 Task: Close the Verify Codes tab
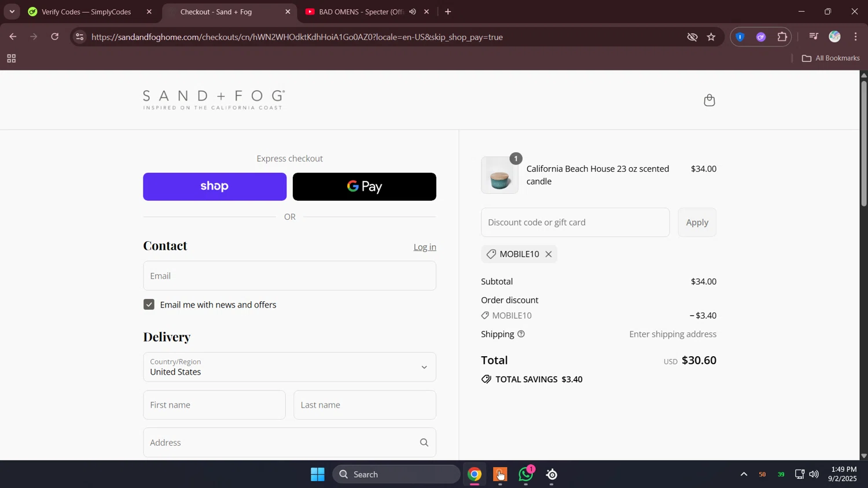click(x=149, y=12)
